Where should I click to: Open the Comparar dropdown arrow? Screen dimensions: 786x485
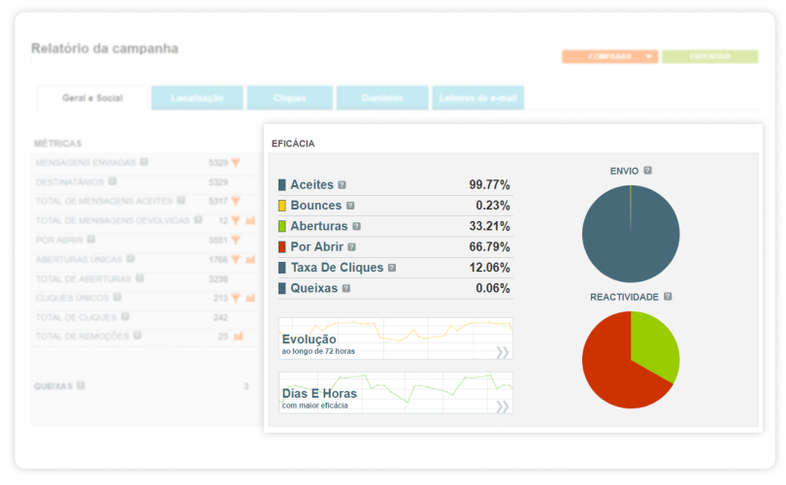pyautogui.click(x=649, y=57)
